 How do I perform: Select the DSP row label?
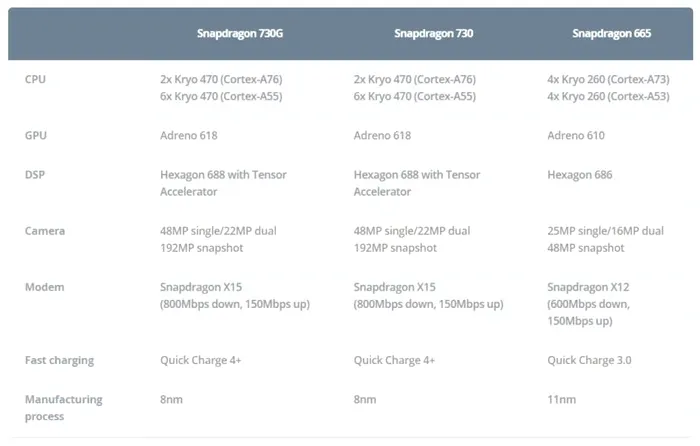click(35, 175)
